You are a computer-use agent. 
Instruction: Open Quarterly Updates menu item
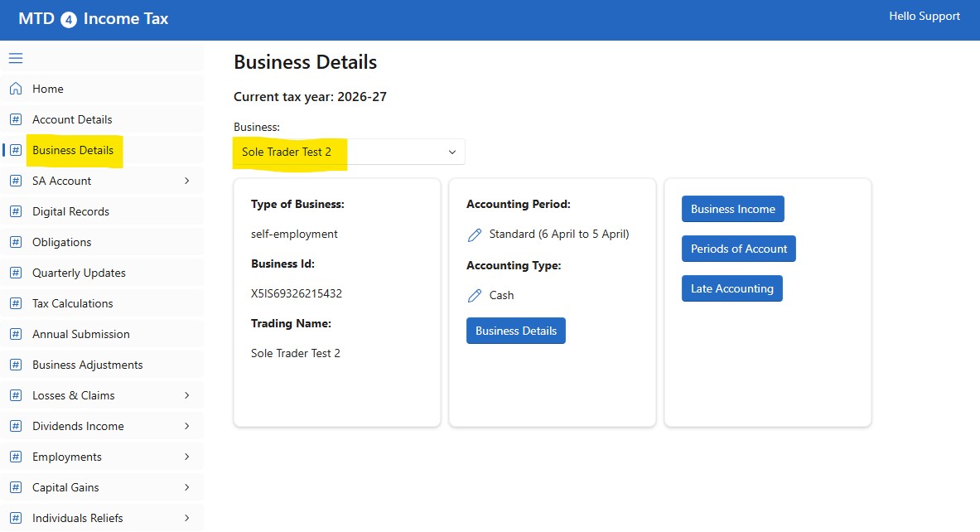pos(102,273)
